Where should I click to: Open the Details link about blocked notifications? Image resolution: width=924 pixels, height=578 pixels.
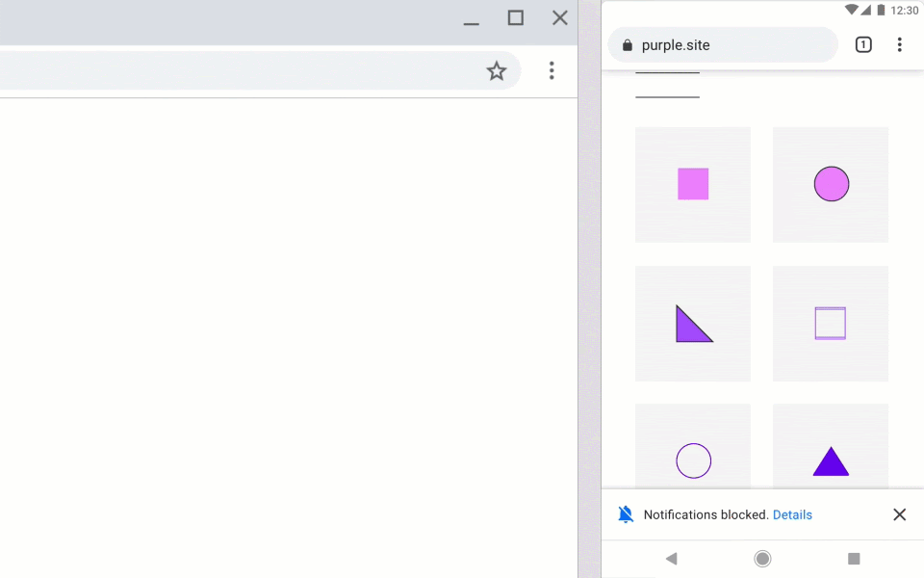pos(792,514)
